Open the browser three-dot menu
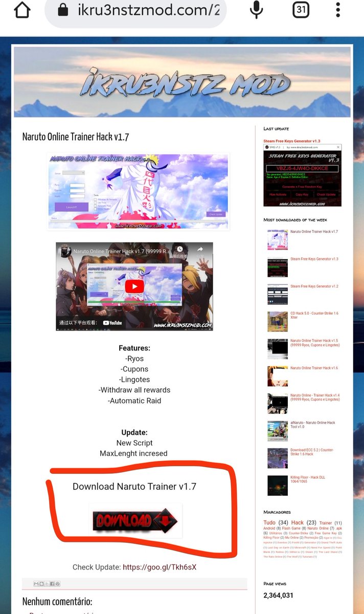This screenshot has height=614, width=364. (x=338, y=10)
